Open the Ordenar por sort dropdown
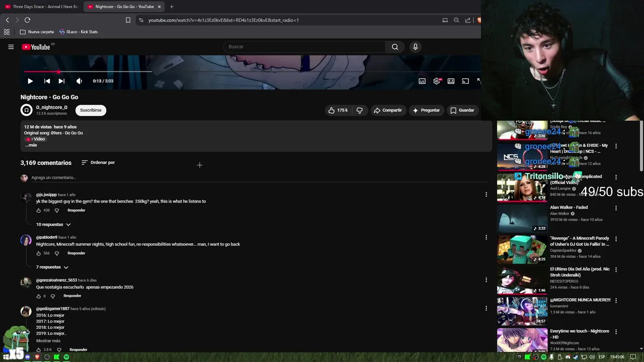Viewport: 644px width, 362px height. (x=98, y=162)
